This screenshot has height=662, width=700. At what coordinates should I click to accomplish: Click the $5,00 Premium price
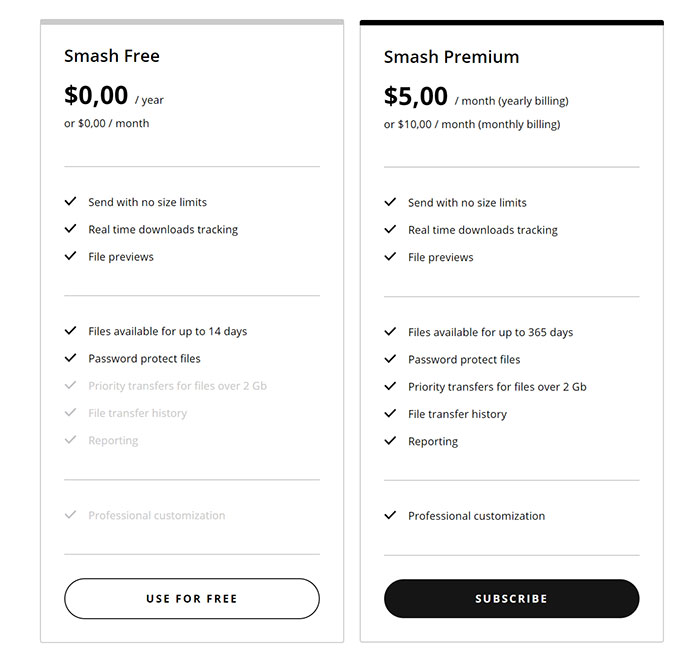pyautogui.click(x=416, y=96)
